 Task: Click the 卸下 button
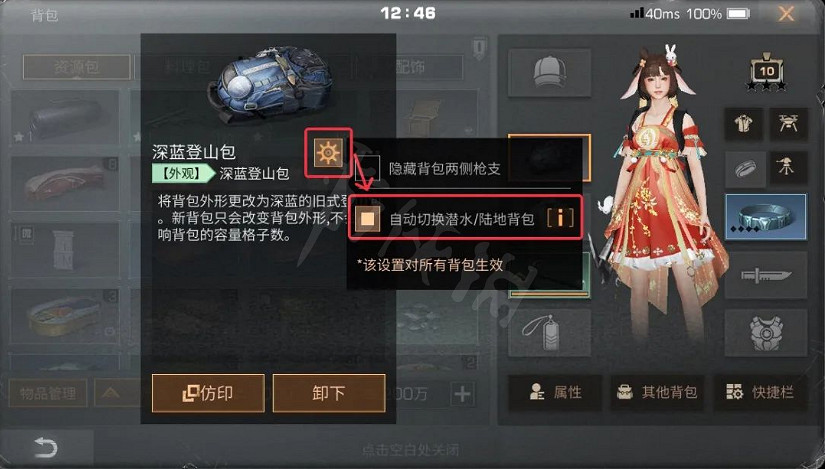tap(329, 393)
